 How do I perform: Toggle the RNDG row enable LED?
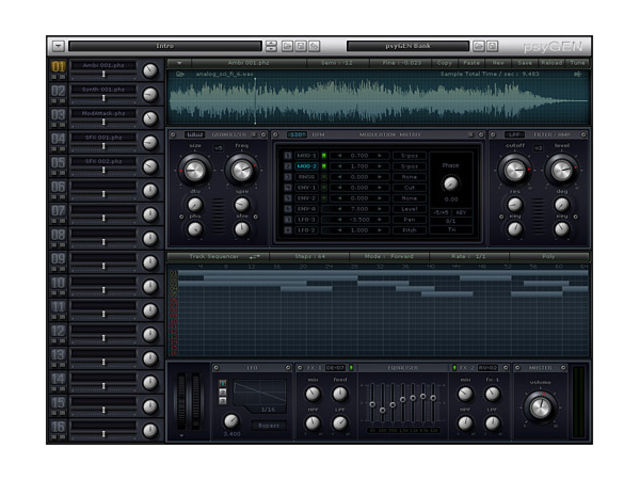pos(324,177)
